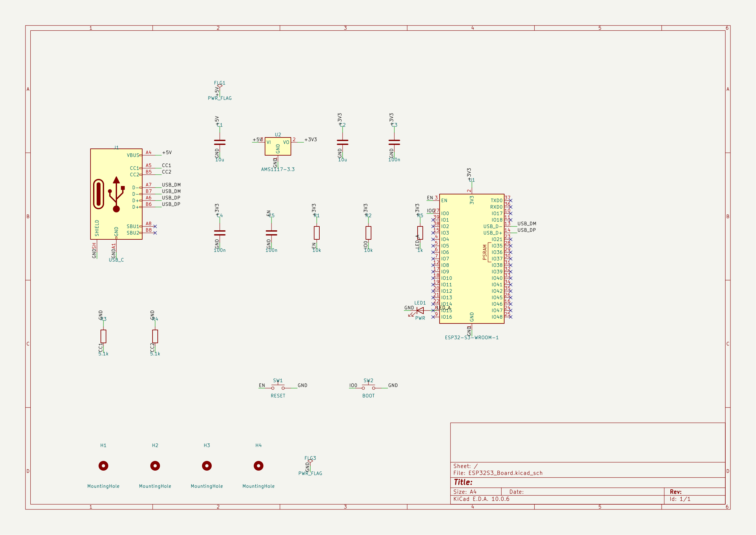Screen dimensions: 756x535
Task: Click the "ESP32-S3-WROOM-1" value text
Action: [472, 338]
